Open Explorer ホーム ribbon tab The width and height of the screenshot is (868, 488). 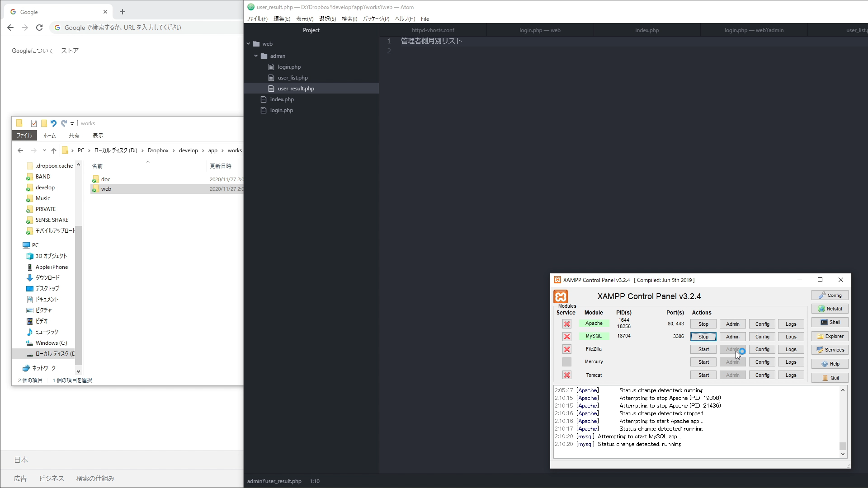tap(50, 136)
